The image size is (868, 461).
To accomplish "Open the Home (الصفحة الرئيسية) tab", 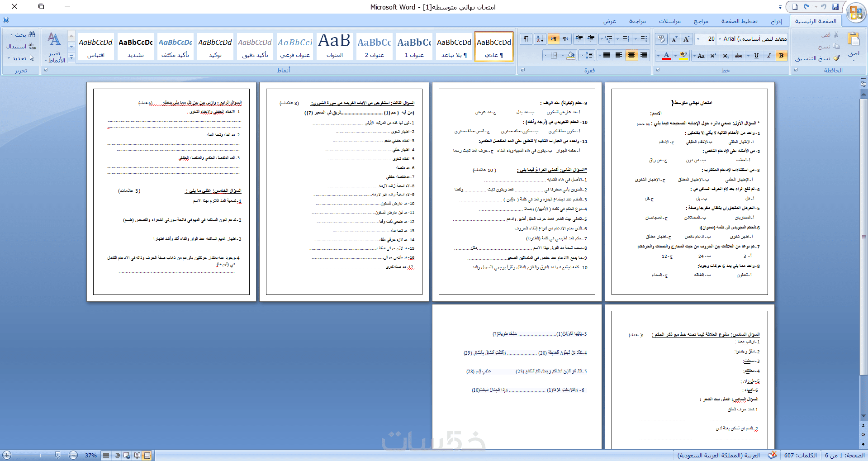I will 816,21.
